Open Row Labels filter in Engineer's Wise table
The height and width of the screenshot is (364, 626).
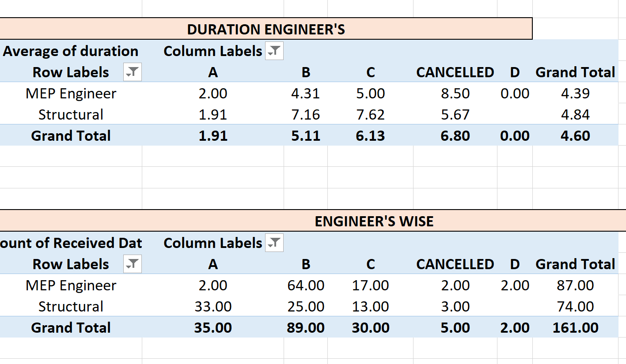point(133,264)
